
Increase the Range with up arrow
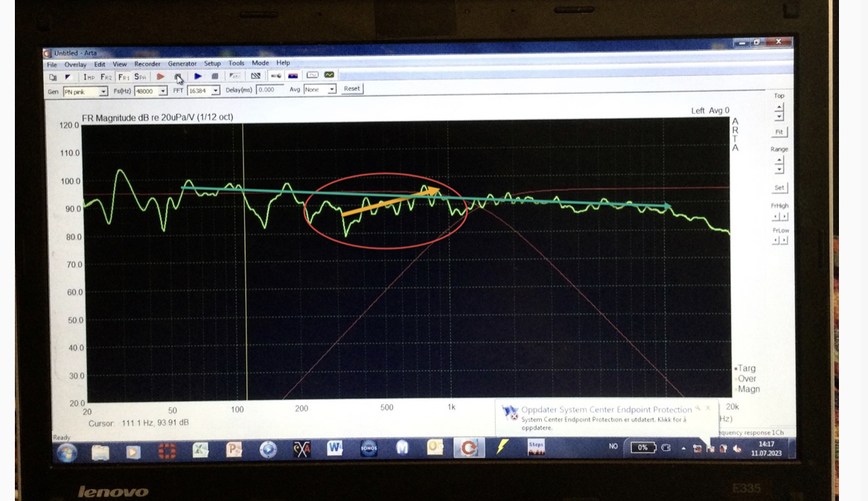click(779, 161)
